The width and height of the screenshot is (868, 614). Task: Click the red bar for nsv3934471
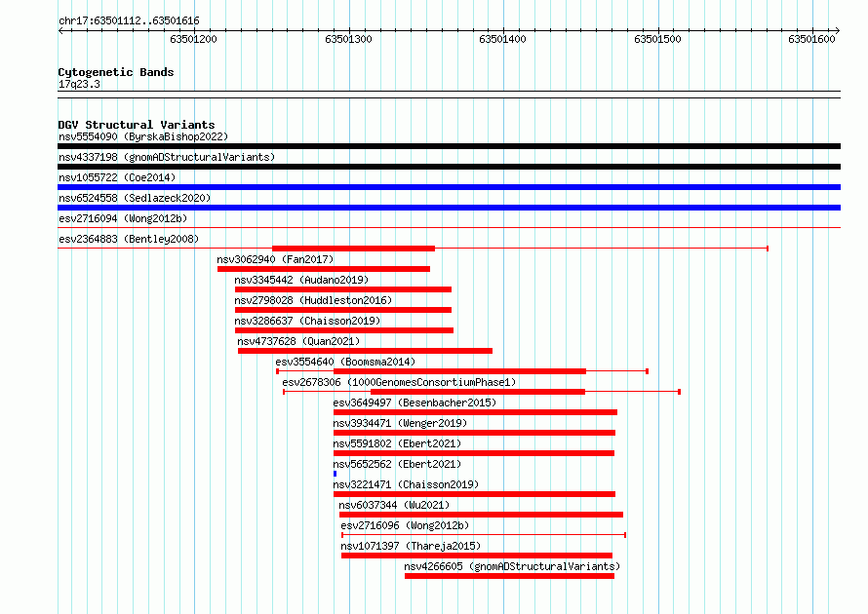[474, 433]
